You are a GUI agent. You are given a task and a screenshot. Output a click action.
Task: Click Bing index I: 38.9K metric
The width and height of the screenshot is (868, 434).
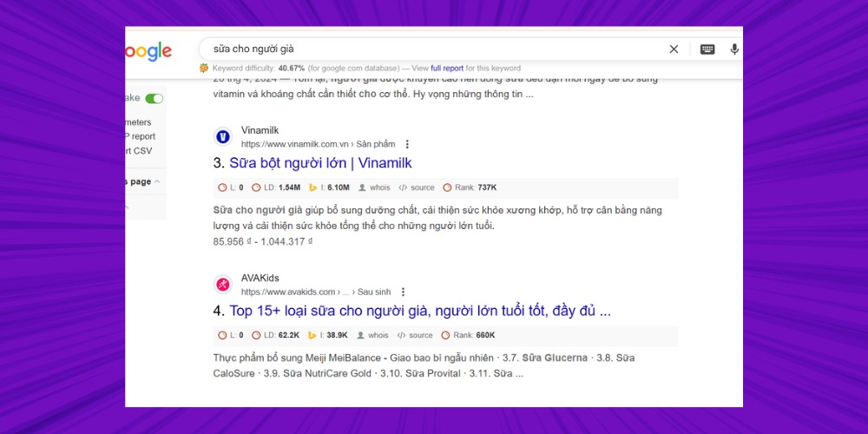(328, 335)
